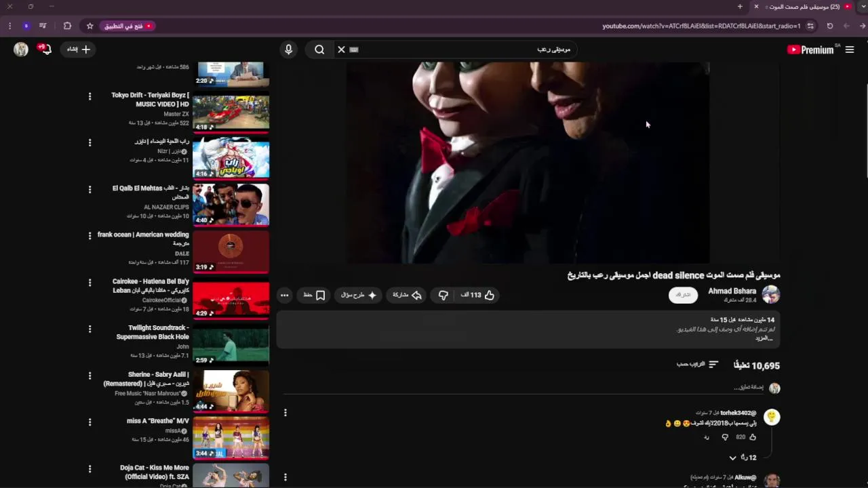Share the video (مشاركة)
This screenshot has width=868, height=488.
tap(408, 295)
